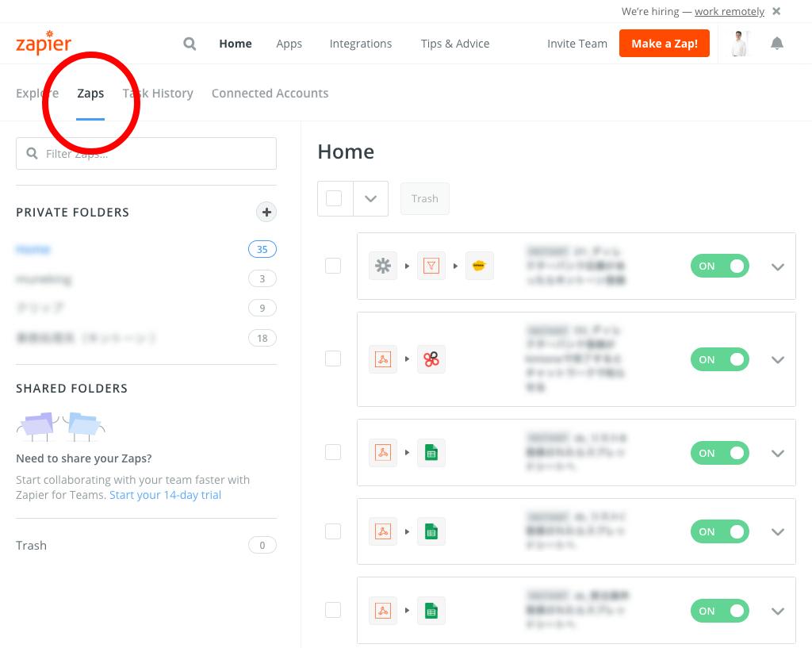Viewport: 812px width, 648px height.
Task: Open the search magnifier in top navigation
Action: [x=190, y=44]
